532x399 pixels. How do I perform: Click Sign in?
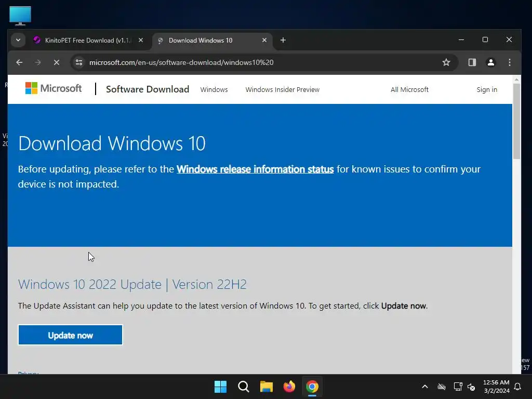coord(487,89)
